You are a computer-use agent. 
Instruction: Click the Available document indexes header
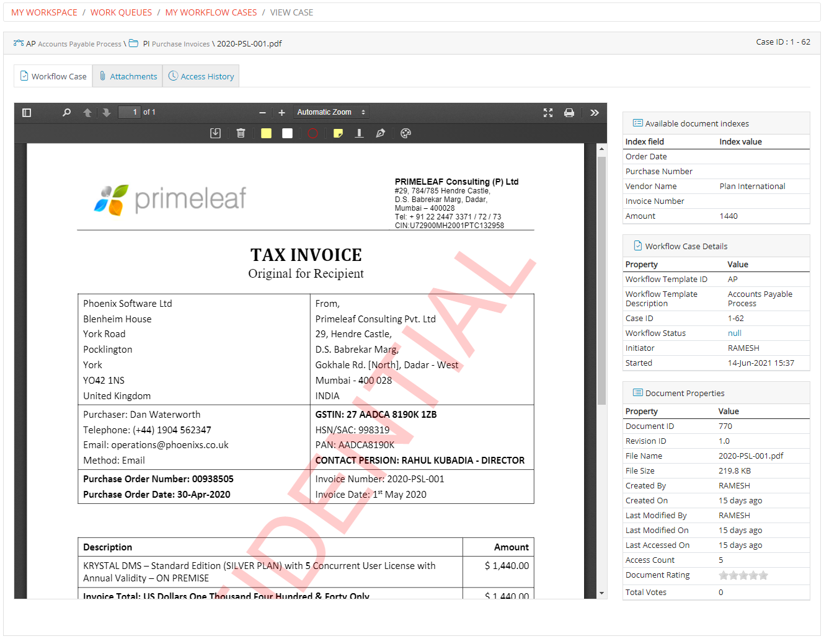coord(716,123)
